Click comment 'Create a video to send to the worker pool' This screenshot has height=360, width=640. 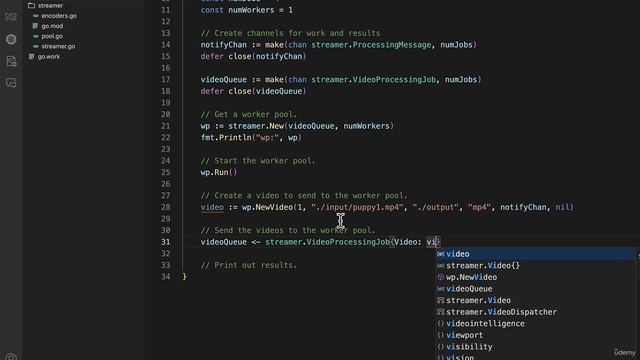(309, 196)
